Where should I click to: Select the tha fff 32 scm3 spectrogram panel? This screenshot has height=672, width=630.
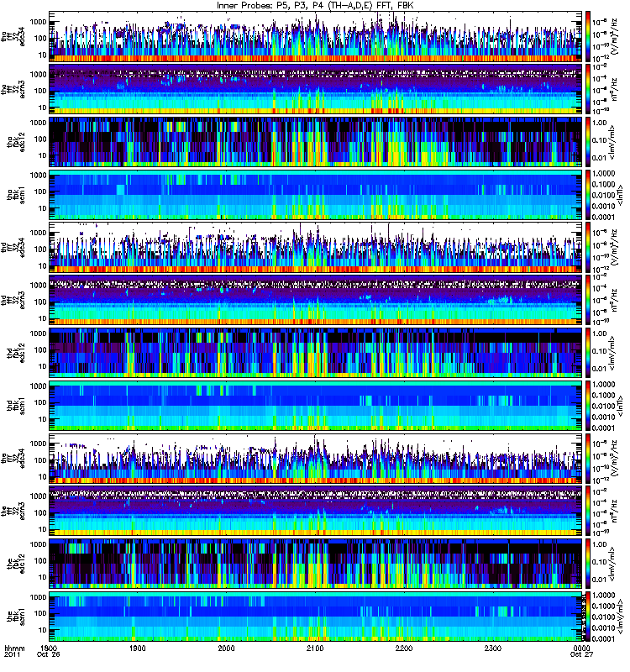click(316, 89)
